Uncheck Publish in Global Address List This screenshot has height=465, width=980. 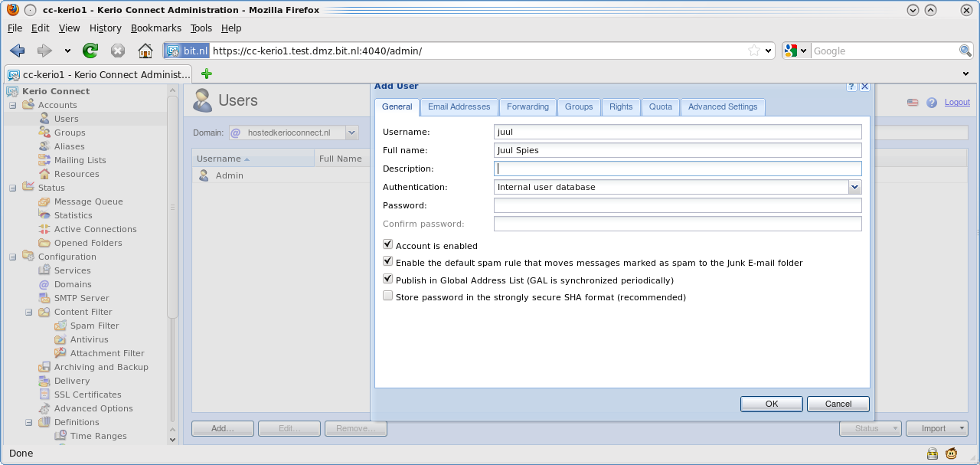[388, 280]
